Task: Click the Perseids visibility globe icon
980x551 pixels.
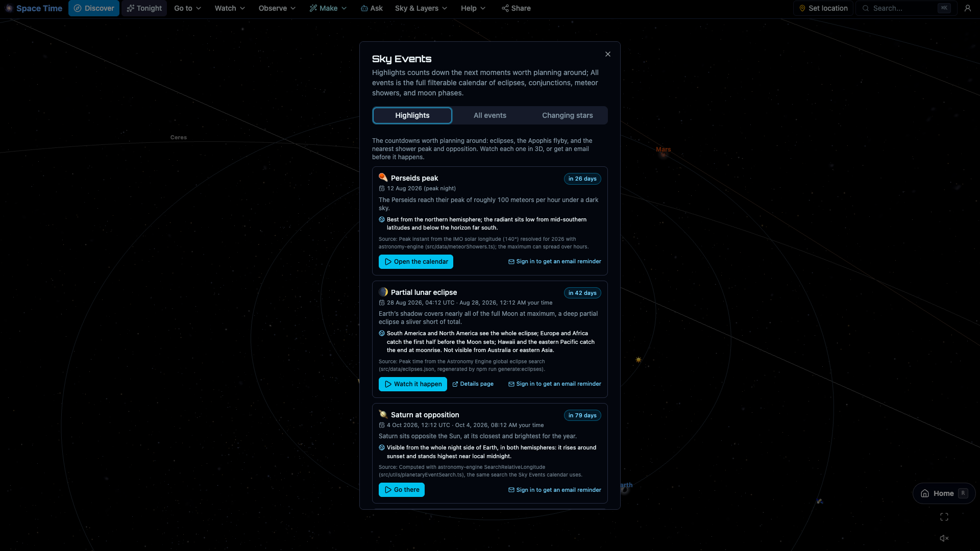Action: coord(382,219)
